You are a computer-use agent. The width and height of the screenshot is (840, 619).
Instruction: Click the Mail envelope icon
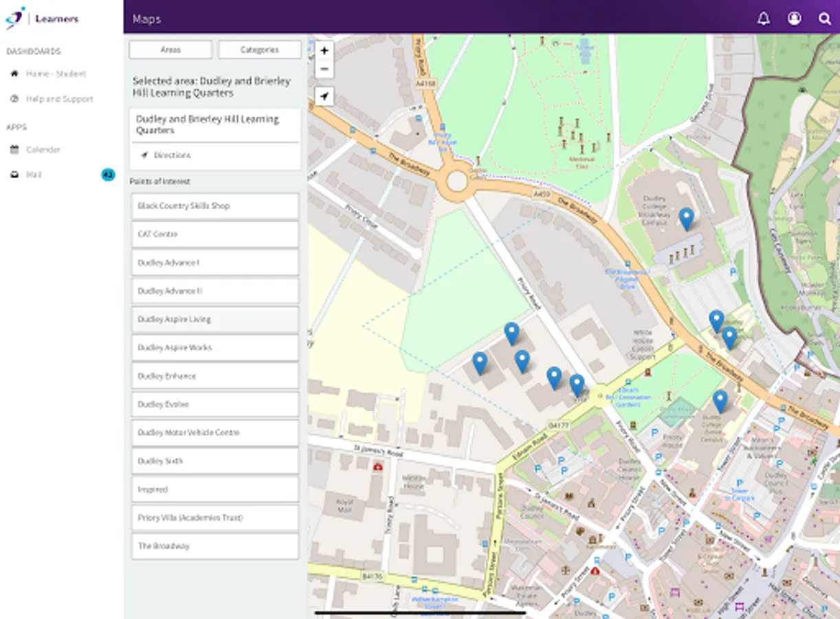click(14, 175)
